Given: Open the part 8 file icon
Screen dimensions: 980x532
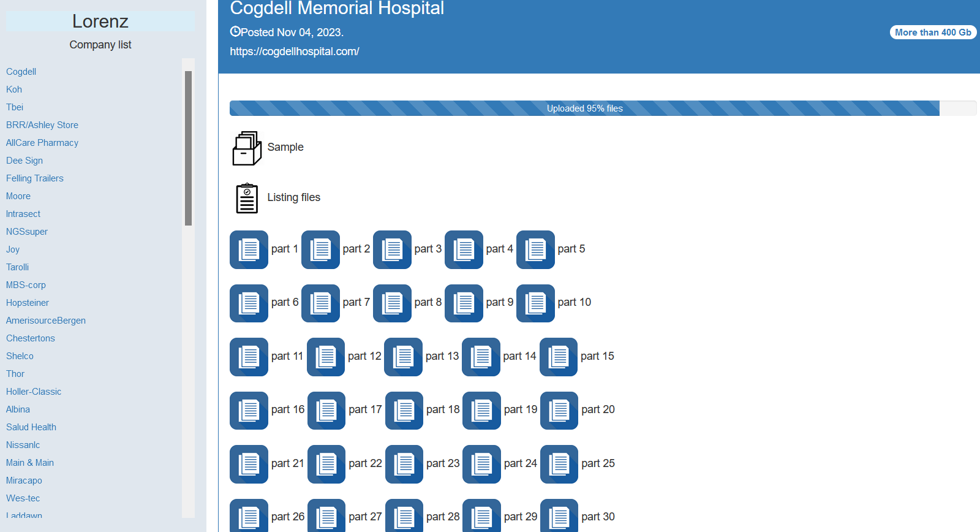Looking at the screenshot, I should pyautogui.click(x=392, y=303).
